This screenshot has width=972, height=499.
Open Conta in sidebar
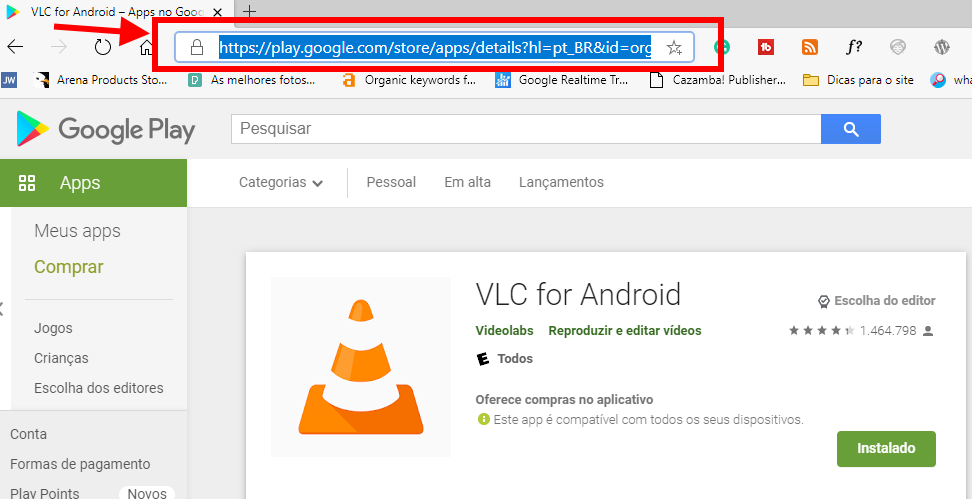pos(29,434)
